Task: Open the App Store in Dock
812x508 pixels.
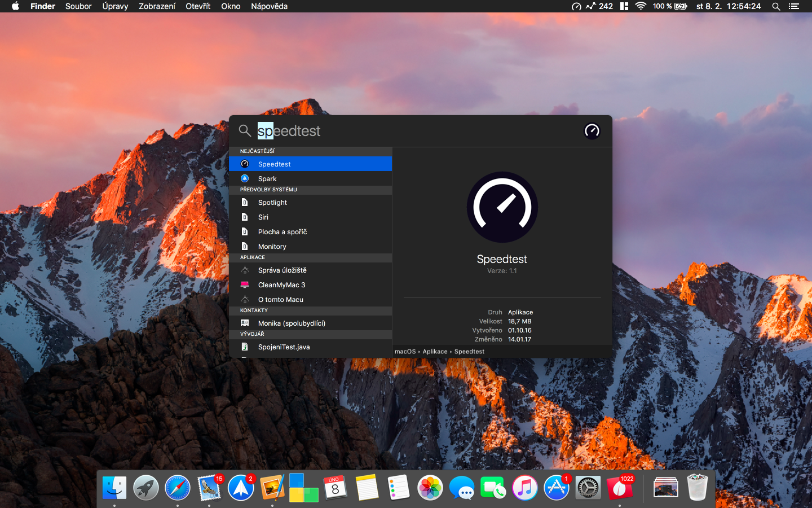Action: coord(557,488)
